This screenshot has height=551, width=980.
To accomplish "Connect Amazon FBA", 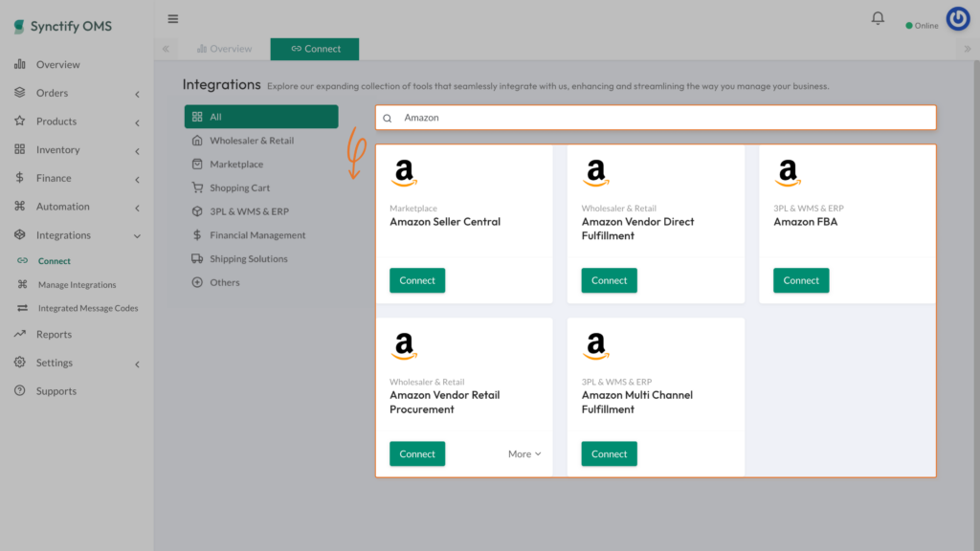I will (x=801, y=280).
